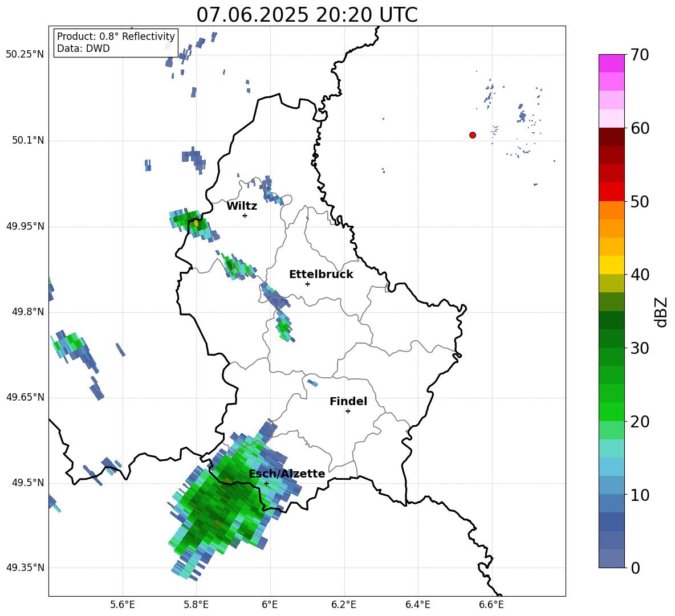Click the 10 tick on the colorbar
The image size is (675, 616).
coord(640,495)
